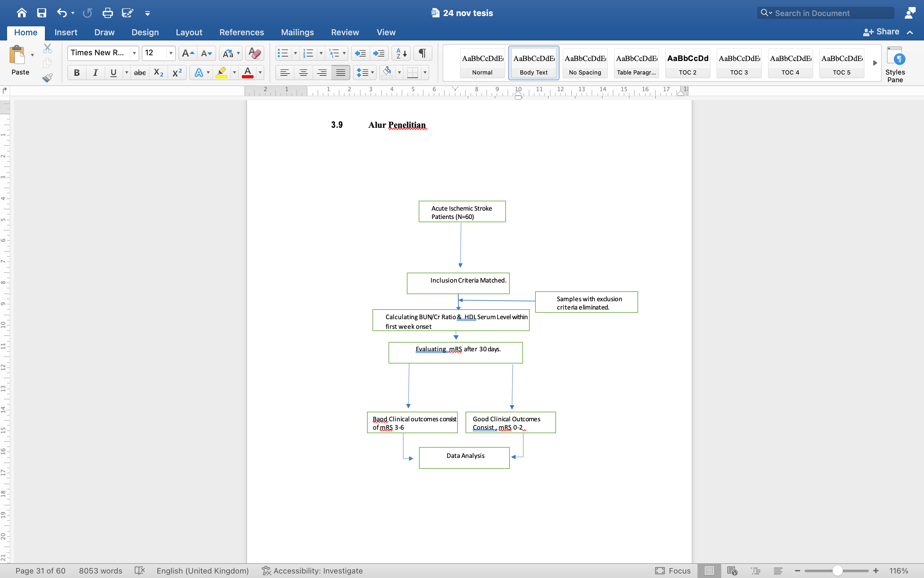Screen dimensions: 924x578
Task: Open the spelling check book icon in status bar
Action: coord(140,570)
